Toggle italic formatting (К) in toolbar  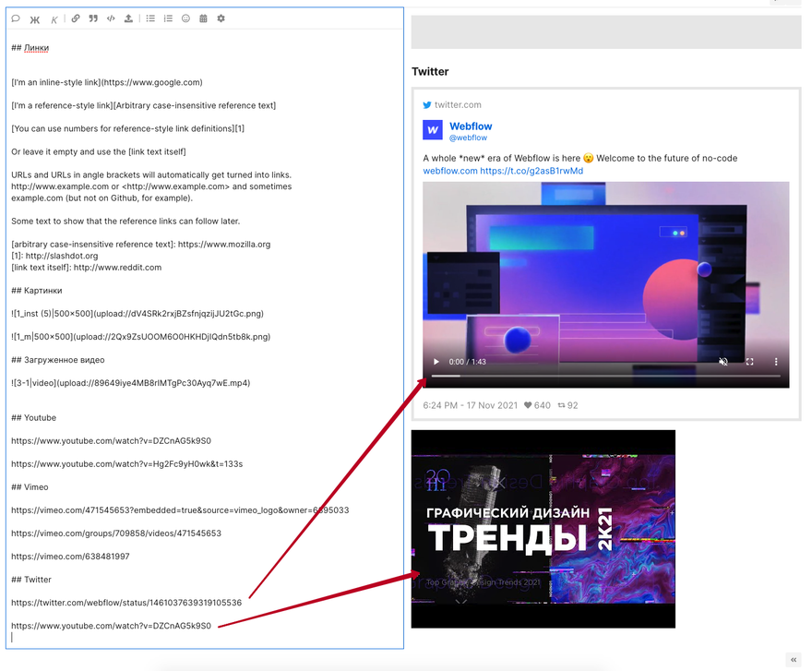tap(54, 19)
